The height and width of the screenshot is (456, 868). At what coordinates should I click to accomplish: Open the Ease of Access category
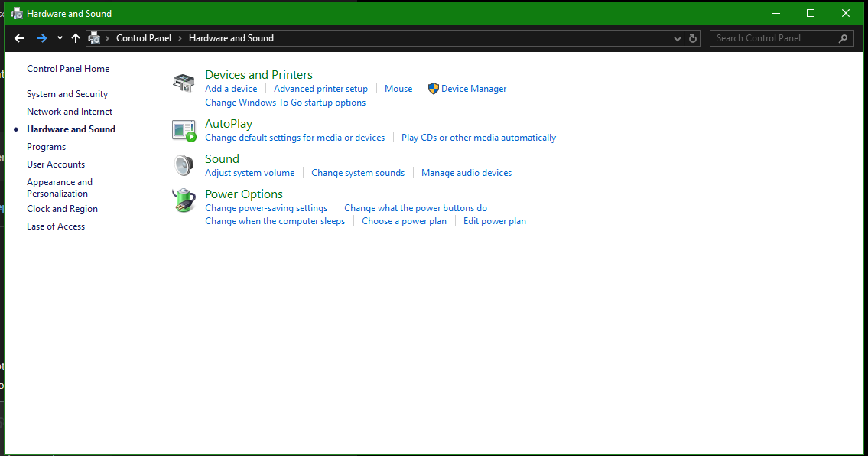(x=56, y=226)
